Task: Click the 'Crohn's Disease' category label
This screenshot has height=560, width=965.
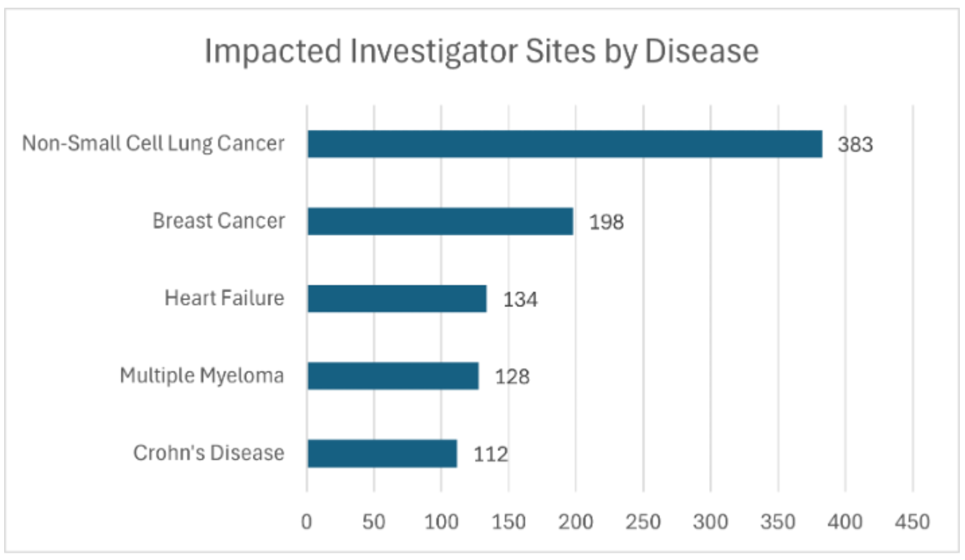Action: tap(209, 453)
